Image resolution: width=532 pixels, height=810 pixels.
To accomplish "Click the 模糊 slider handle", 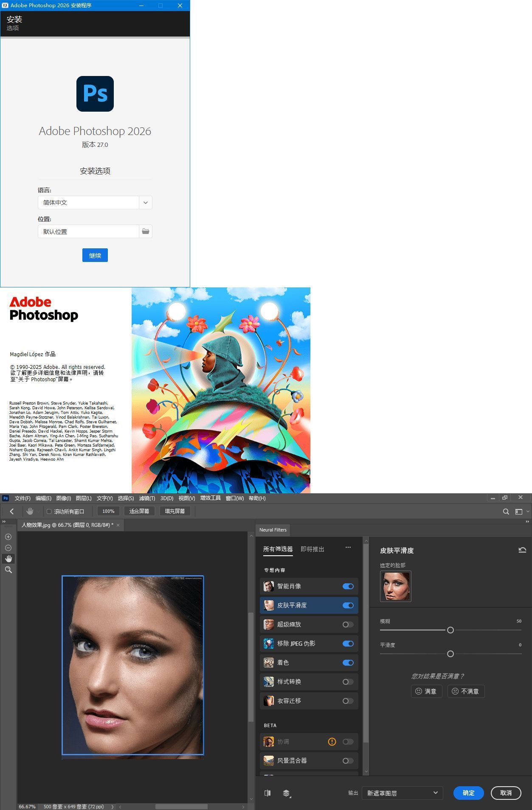I will coord(450,630).
